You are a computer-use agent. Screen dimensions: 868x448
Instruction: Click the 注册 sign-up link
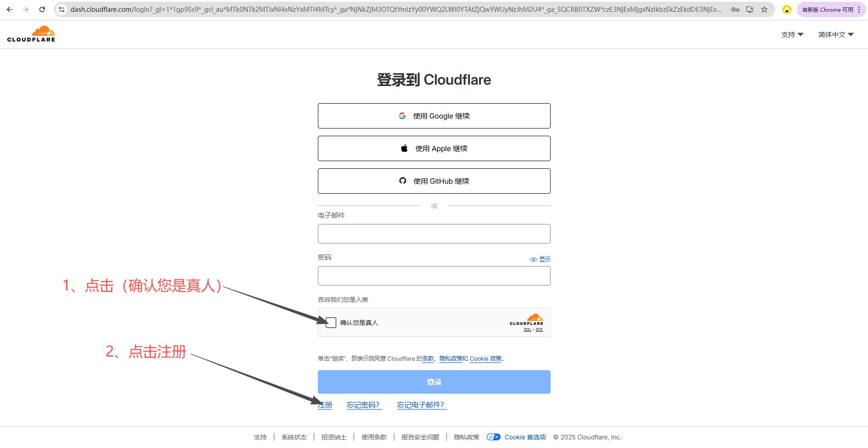click(x=325, y=405)
